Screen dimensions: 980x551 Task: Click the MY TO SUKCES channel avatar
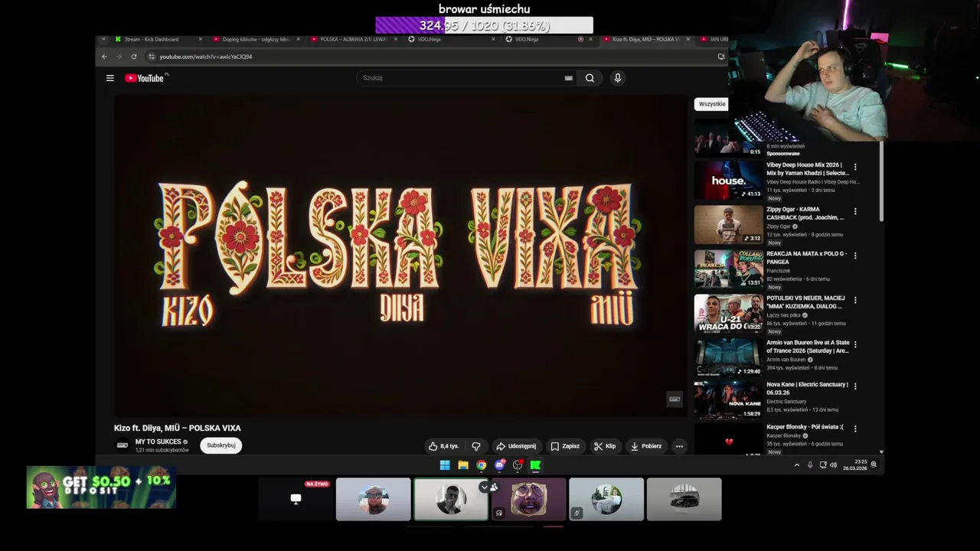pyautogui.click(x=122, y=445)
